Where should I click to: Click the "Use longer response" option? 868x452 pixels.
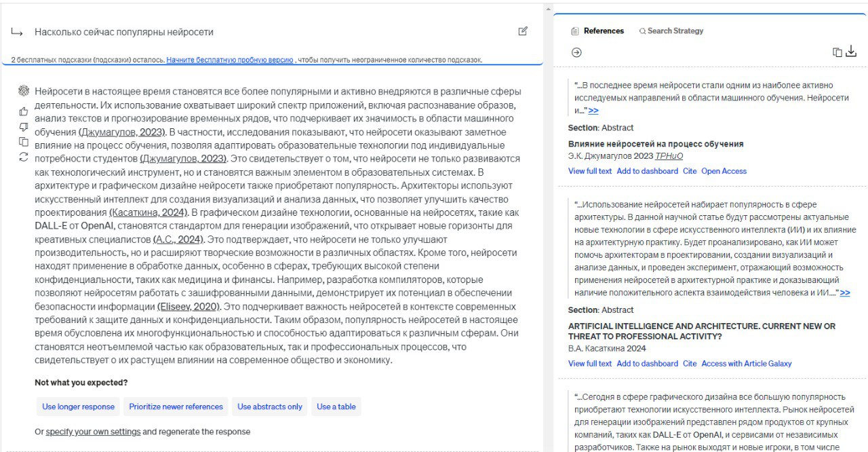point(77,407)
